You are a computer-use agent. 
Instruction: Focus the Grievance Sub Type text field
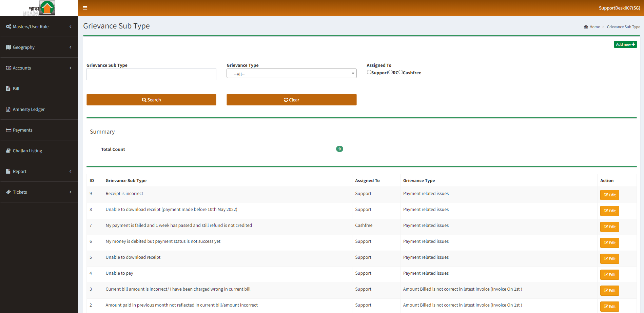[x=151, y=74]
